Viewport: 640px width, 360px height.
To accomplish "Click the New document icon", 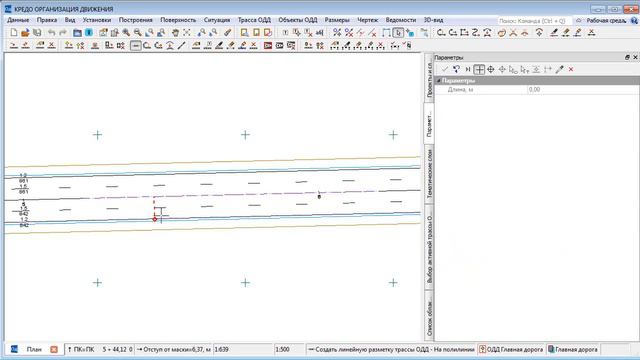I will click(14, 33).
